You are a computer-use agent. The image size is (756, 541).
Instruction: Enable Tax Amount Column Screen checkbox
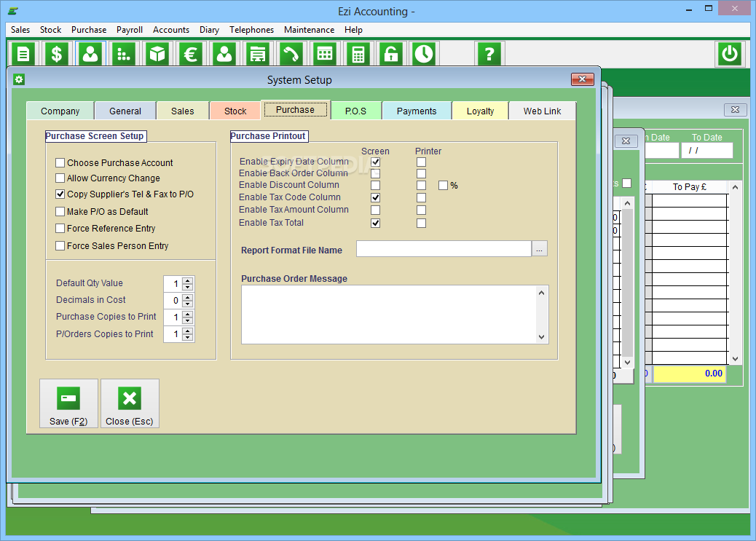[376, 210]
